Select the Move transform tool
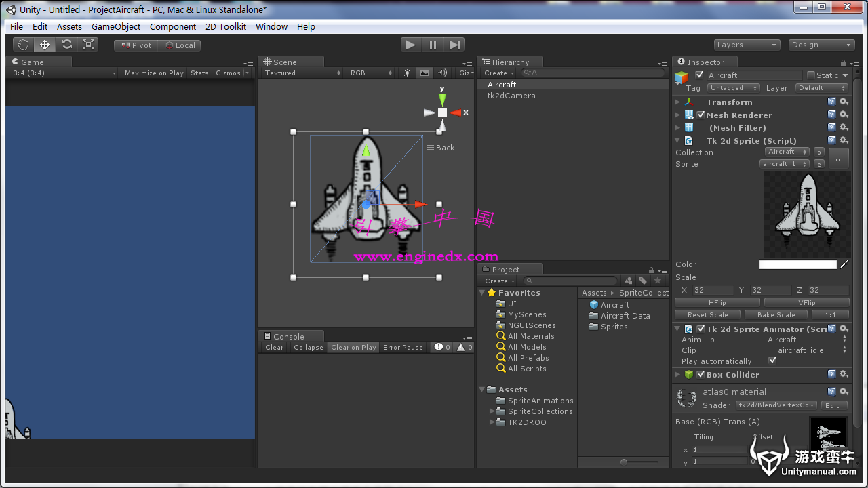This screenshot has height=488, width=868. pos(45,45)
